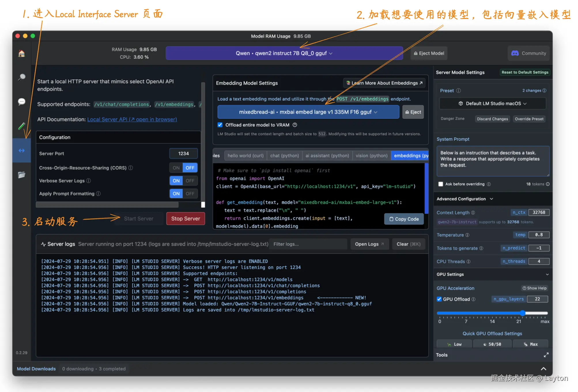The width and height of the screenshot is (578, 392).
Task: Enable Ask before overriding checkbox
Action: pyautogui.click(x=441, y=184)
